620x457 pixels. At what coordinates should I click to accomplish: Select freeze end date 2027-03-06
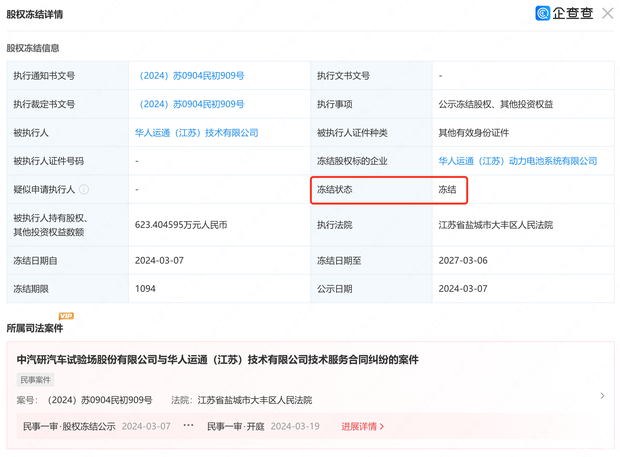pyautogui.click(x=463, y=261)
